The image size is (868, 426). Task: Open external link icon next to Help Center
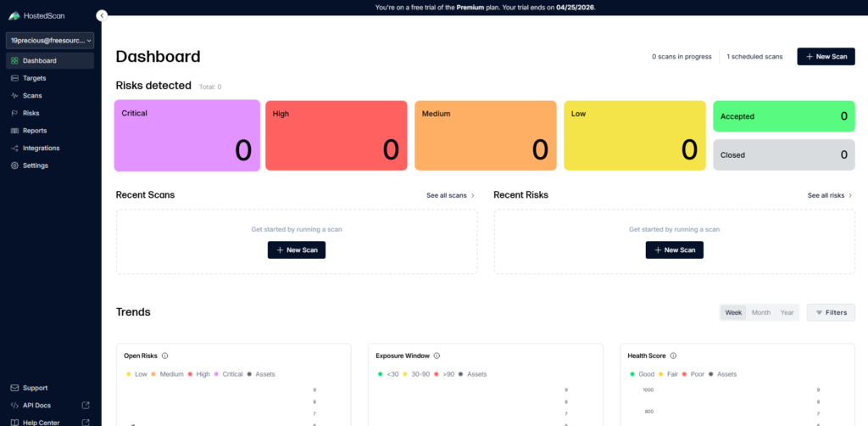click(x=85, y=423)
